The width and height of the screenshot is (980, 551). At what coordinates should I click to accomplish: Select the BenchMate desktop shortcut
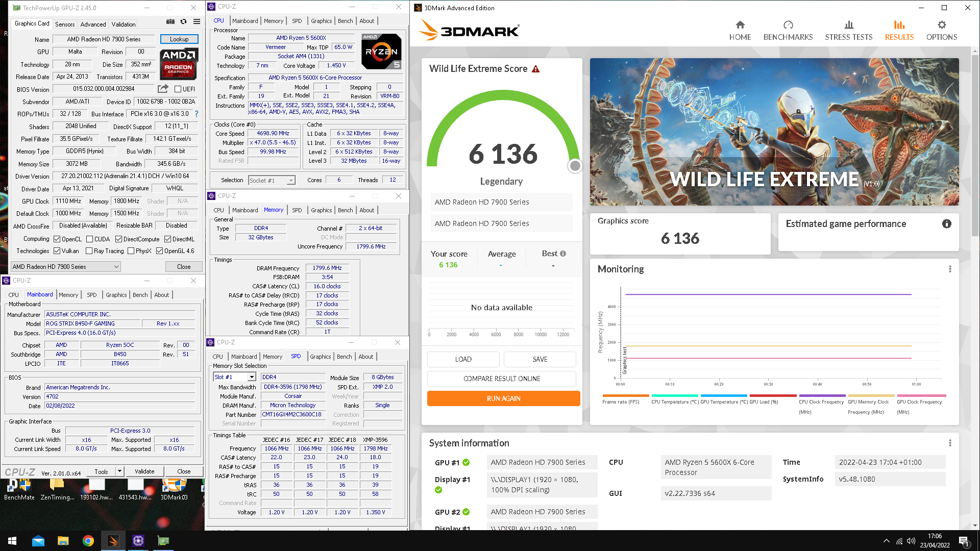(19, 489)
